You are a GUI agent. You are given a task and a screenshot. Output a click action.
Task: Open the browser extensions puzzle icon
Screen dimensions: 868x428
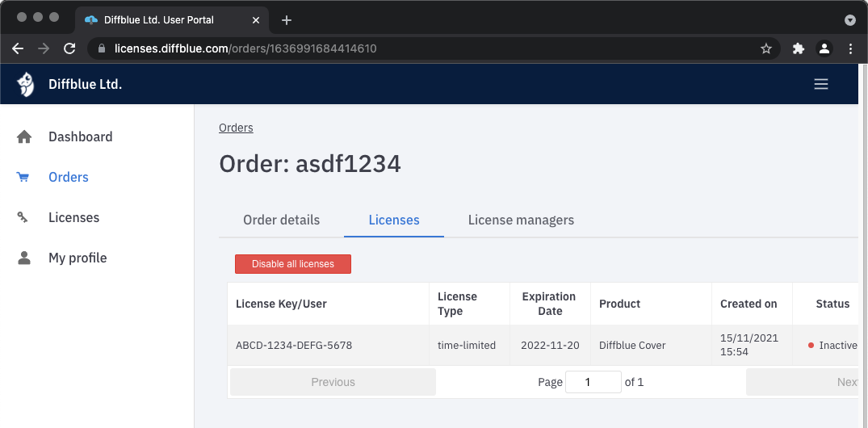799,48
